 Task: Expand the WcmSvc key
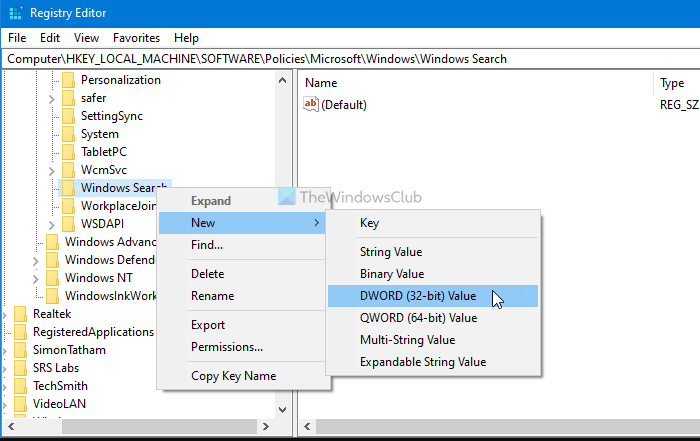[52, 170]
